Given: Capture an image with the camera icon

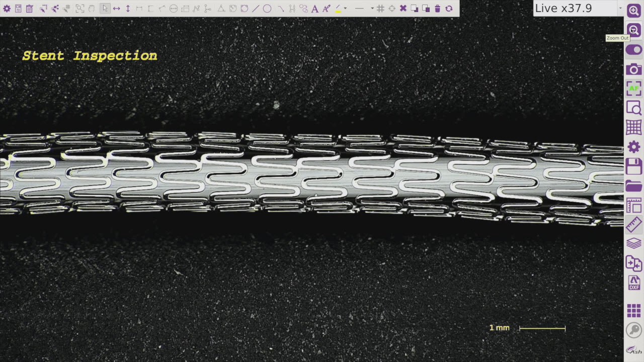Looking at the screenshot, I should click(x=634, y=69).
